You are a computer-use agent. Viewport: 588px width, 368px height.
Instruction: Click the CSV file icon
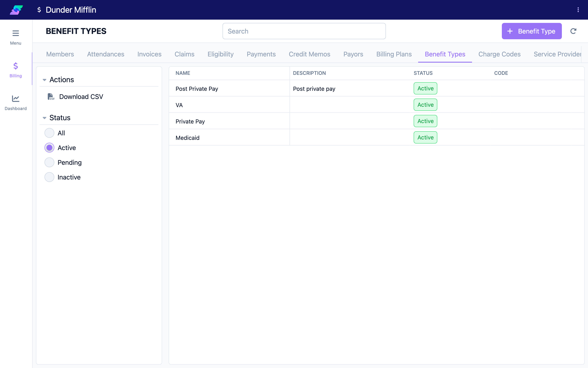pos(51,97)
